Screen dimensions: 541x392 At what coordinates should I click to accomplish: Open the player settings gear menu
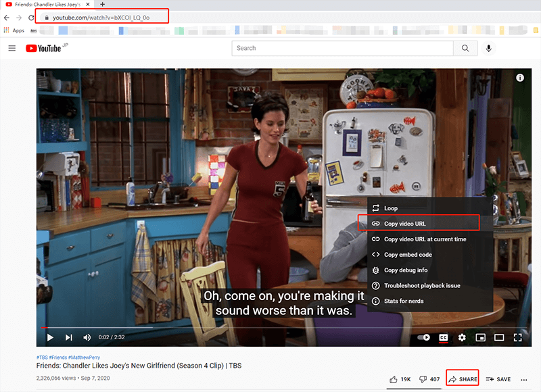pyautogui.click(x=463, y=337)
